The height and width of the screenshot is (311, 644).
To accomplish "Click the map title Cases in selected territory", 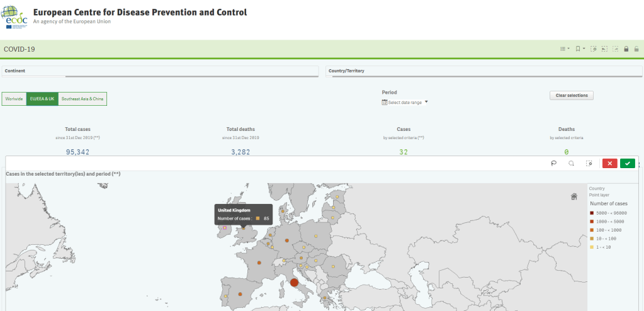I will (63, 174).
